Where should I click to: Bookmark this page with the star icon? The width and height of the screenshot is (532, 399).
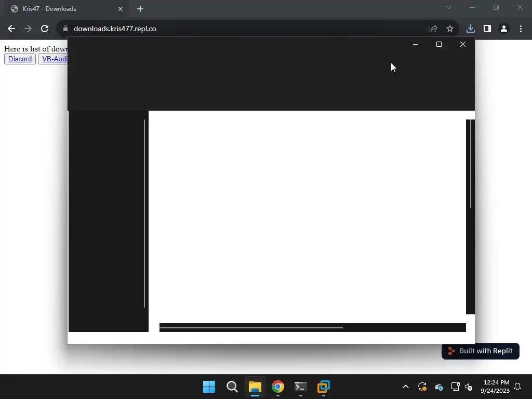(450, 29)
